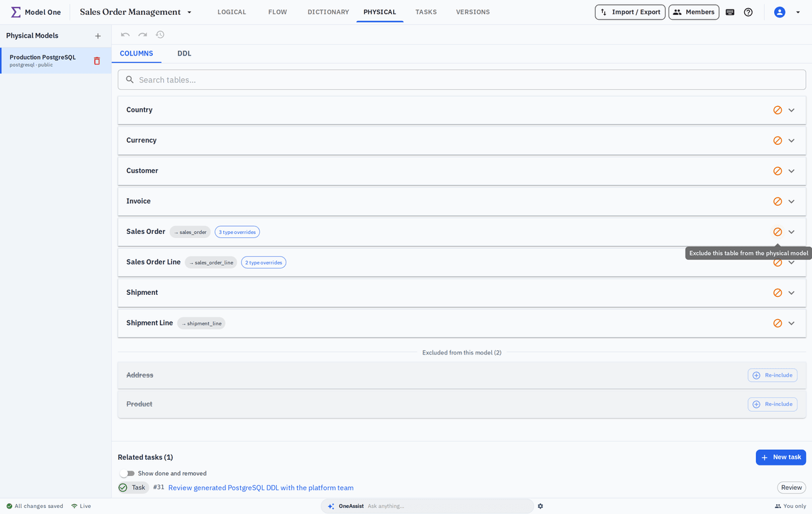Exclude the Invoice table icon
Viewport: 812px width, 514px height.
(x=777, y=202)
